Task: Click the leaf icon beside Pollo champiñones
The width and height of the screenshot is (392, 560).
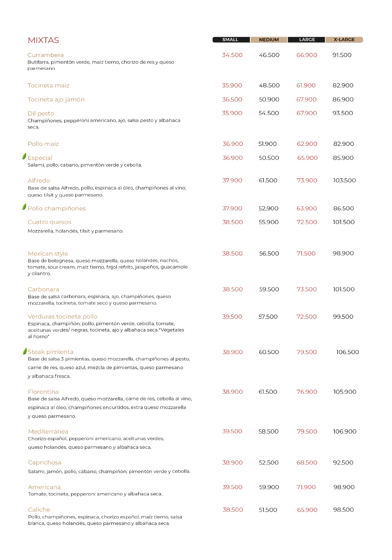Action: (x=24, y=207)
